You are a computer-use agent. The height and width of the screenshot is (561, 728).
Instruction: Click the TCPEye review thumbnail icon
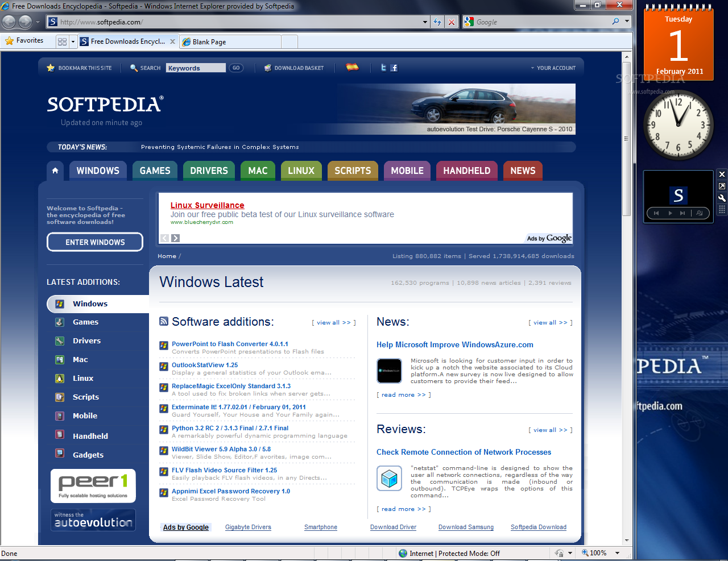point(390,478)
